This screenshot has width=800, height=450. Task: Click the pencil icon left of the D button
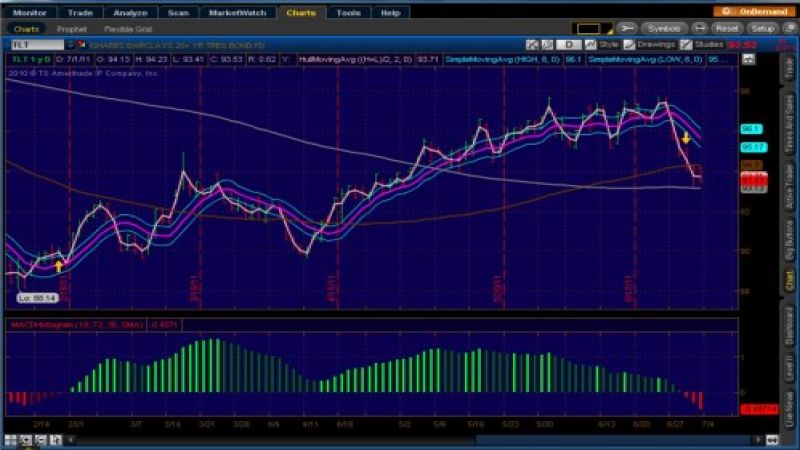point(547,45)
